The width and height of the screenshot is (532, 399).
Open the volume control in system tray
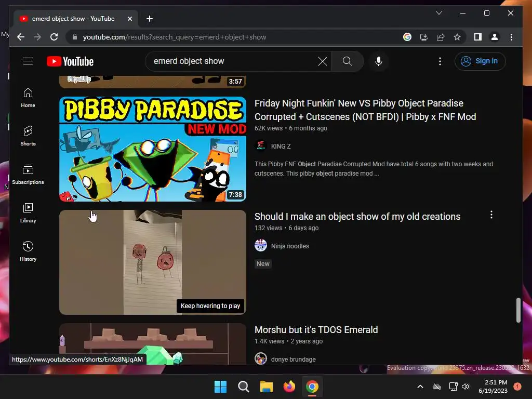[x=465, y=387]
